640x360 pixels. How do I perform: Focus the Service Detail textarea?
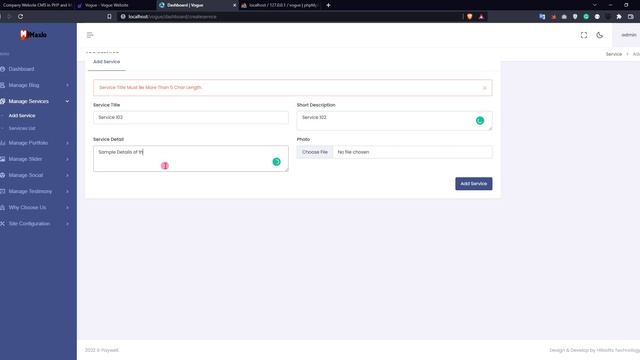pyautogui.click(x=191, y=158)
